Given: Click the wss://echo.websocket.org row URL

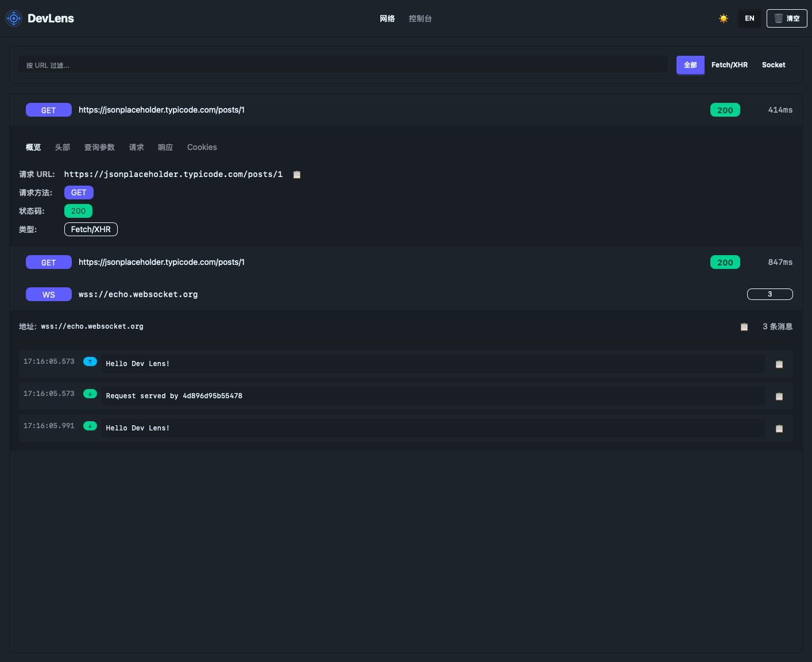Looking at the screenshot, I should [138, 294].
